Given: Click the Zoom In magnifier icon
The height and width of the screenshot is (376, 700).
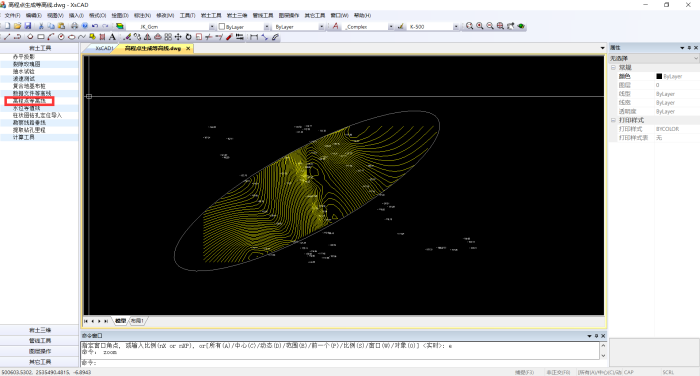Looking at the screenshot, I should pos(479,26).
